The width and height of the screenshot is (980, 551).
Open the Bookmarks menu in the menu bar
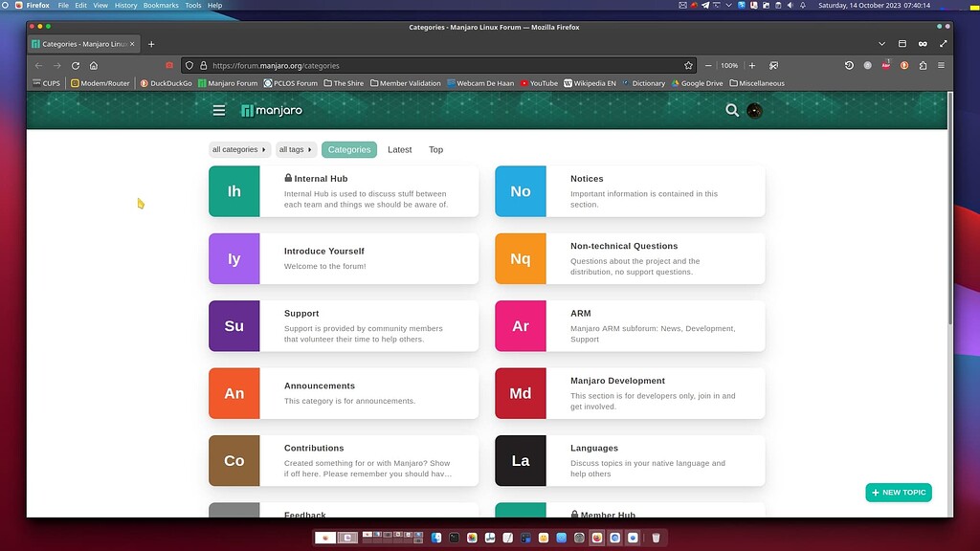(160, 4)
